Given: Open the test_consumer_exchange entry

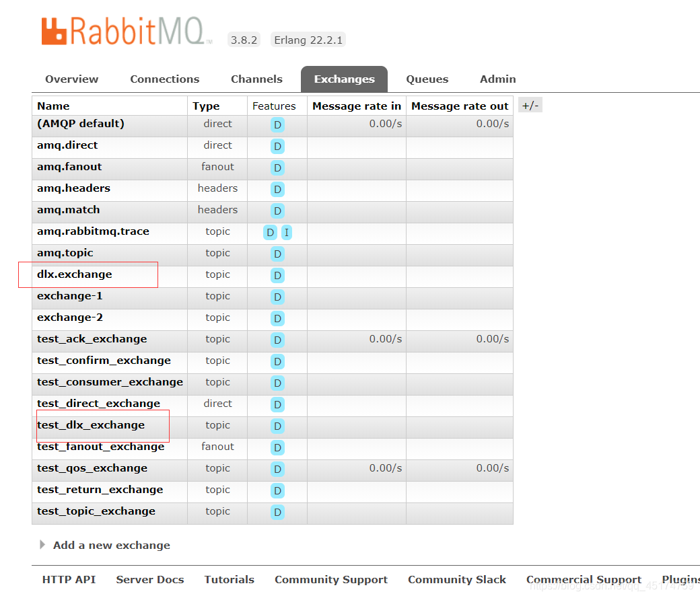Looking at the screenshot, I should [x=110, y=381].
